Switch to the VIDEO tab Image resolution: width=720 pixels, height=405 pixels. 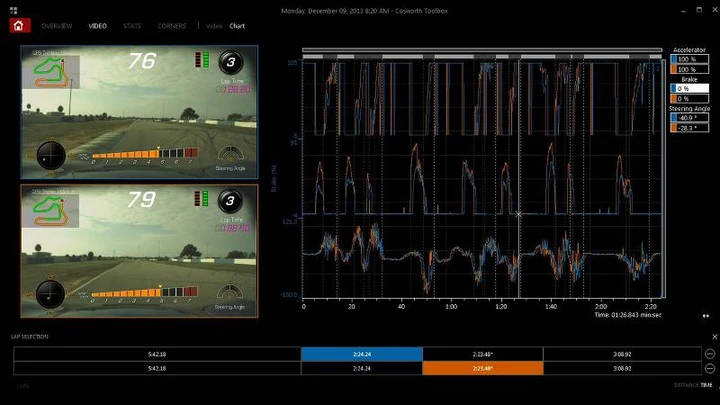97,26
